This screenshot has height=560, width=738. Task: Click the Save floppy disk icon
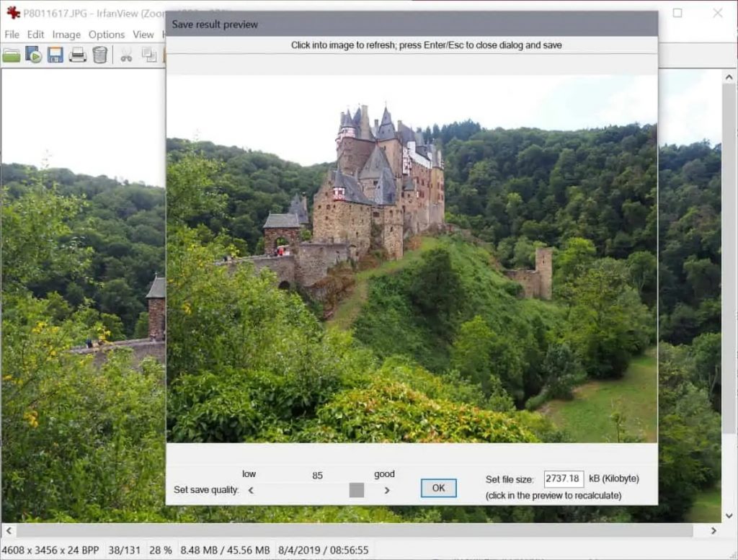pos(55,55)
